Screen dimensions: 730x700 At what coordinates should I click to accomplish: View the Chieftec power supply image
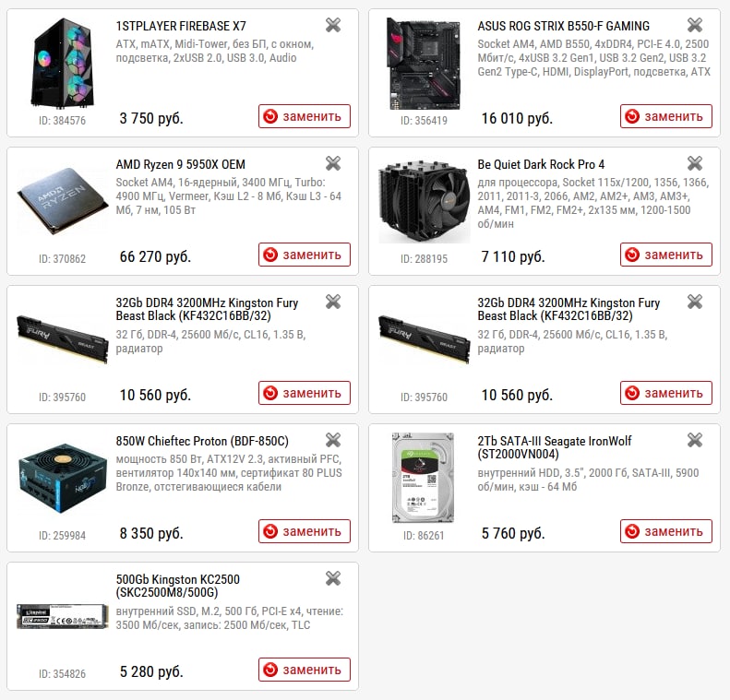pos(63,478)
